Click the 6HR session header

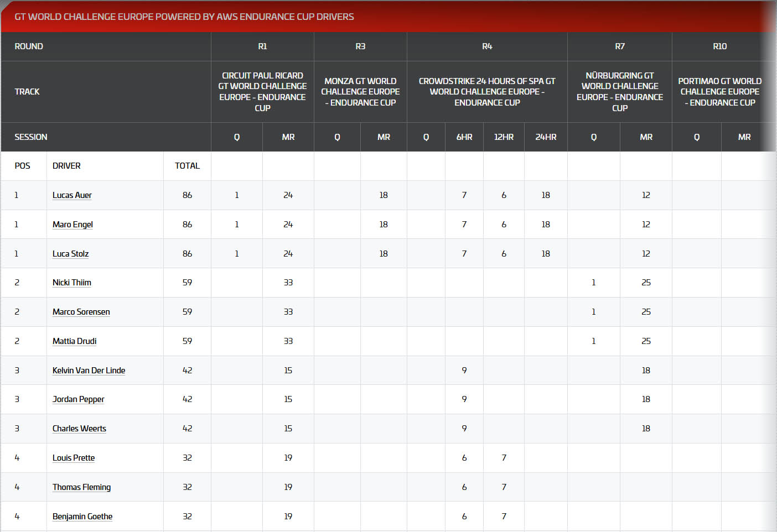coord(464,137)
